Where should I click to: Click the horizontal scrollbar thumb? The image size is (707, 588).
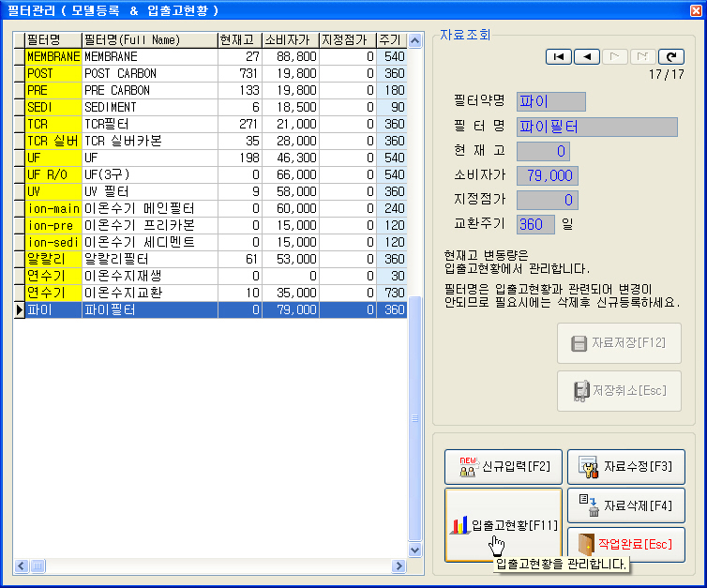(x=38, y=565)
